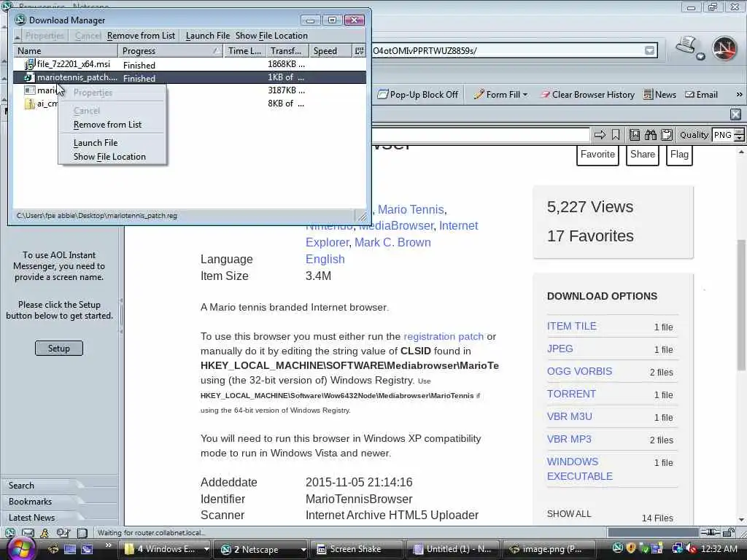Screen dimensions: 747x560
Task: Click the security shield icon in system tray
Action: [631, 548]
